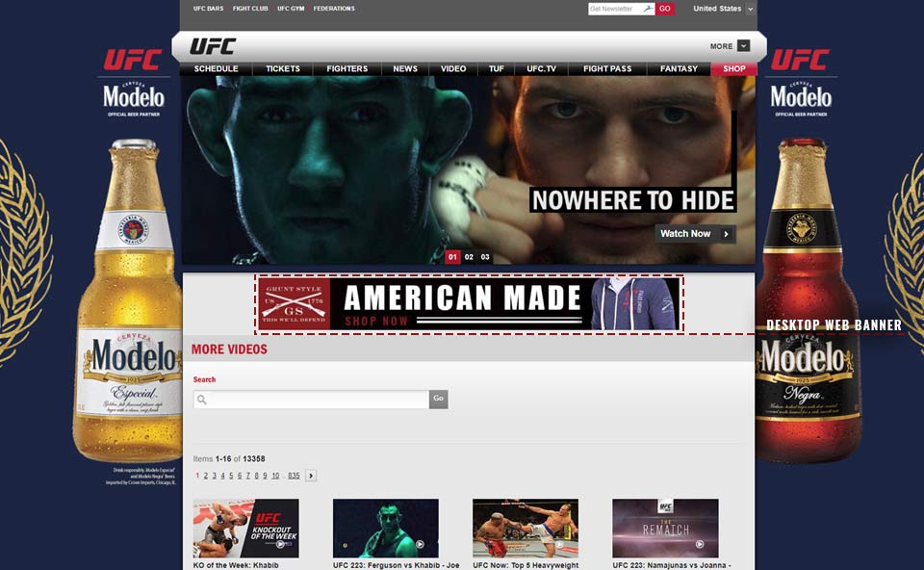This screenshot has height=570, width=924.
Task: Switch to the FIGHT PASS tab
Action: pyautogui.click(x=607, y=68)
